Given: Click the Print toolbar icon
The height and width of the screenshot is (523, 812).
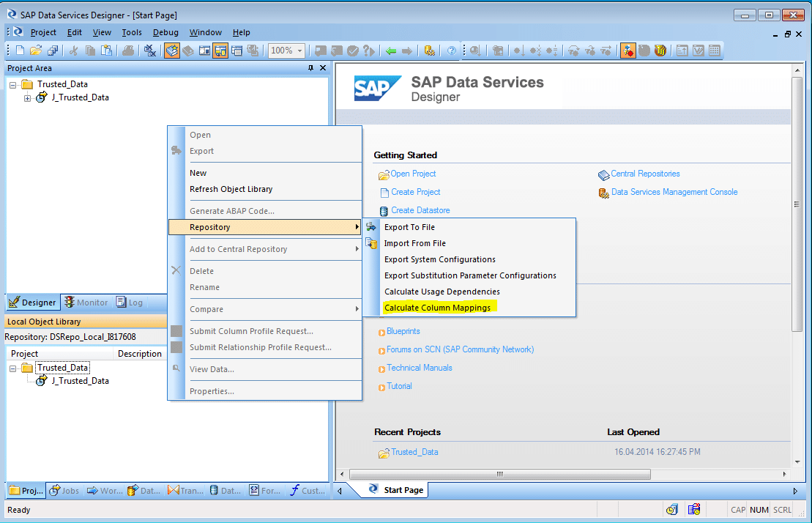Looking at the screenshot, I should (128, 51).
